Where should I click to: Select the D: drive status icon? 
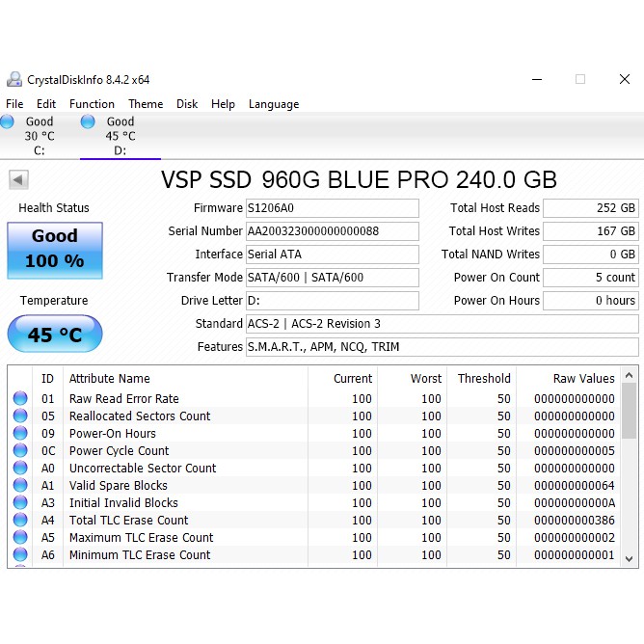[89, 121]
